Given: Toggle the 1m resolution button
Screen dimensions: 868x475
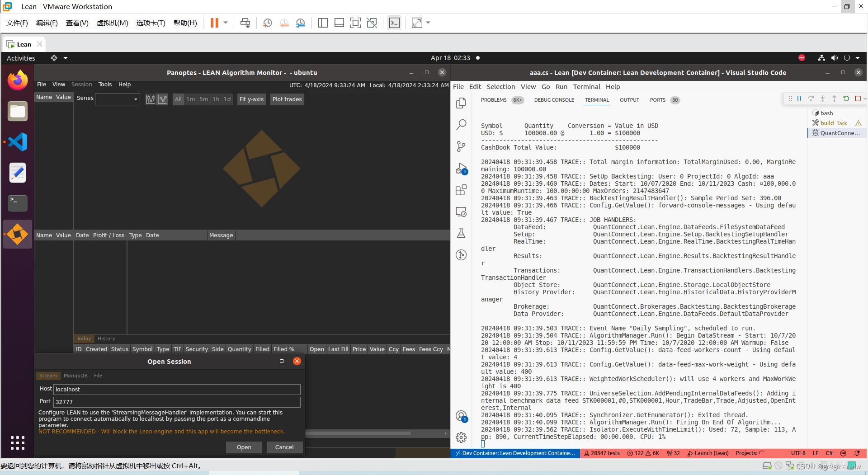Looking at the screenshot, I should click(x=191, y=99).
